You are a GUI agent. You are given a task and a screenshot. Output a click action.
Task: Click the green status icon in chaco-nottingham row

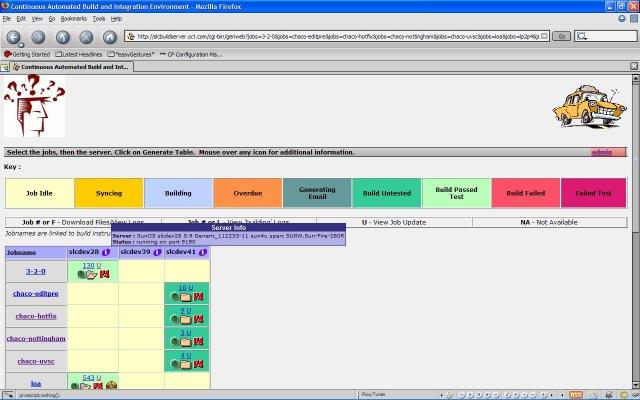(x=175, y=343)
